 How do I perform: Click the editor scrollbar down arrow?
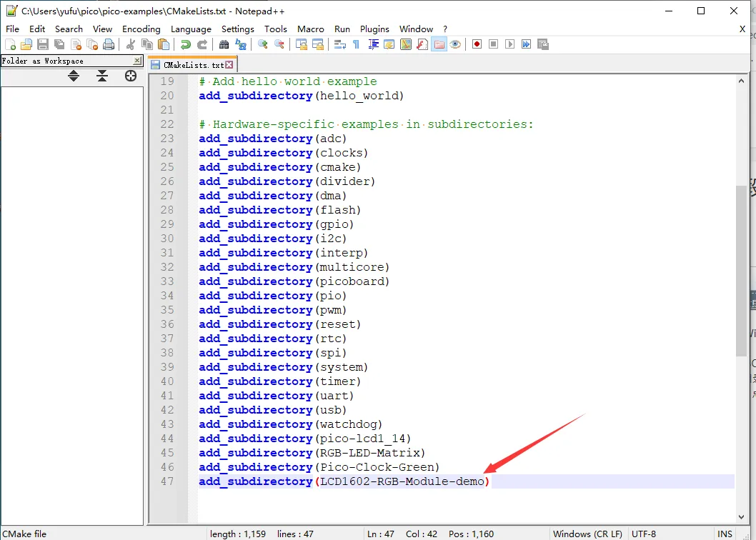pos(741,517)
